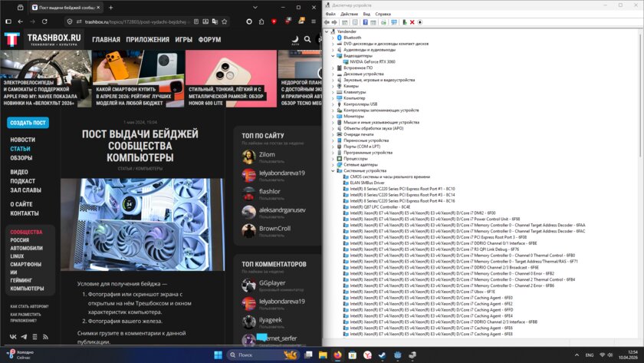Click the red X uninstall device toolbar icon
The width and height of the screenshot is (644, 363).
point(412,22)
